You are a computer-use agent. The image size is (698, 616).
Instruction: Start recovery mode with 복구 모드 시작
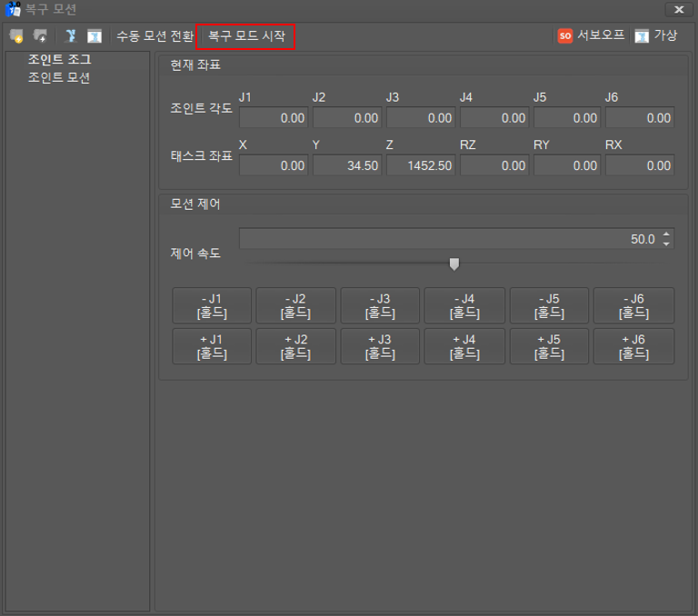pyautogui.click(x=246, y=36)
